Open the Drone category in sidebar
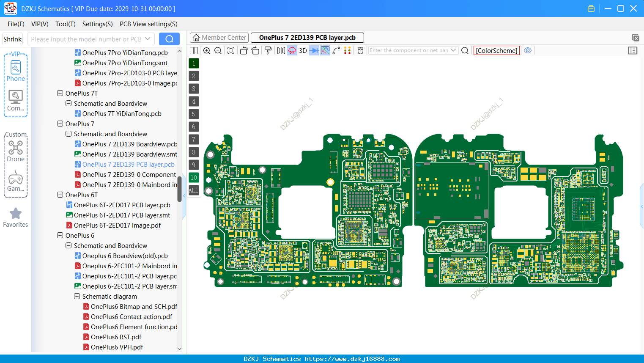644x363 pixels. [16, 151]
